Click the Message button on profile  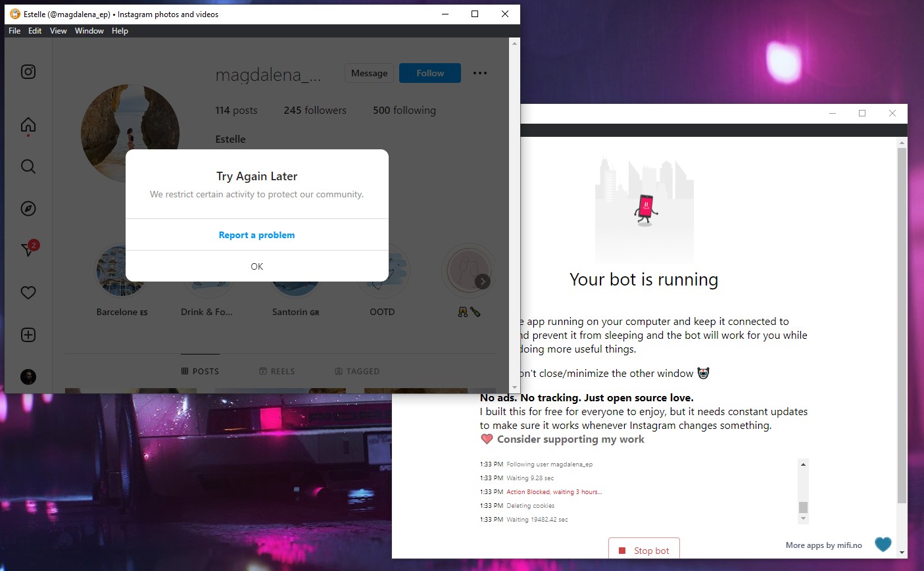[369, 73]
